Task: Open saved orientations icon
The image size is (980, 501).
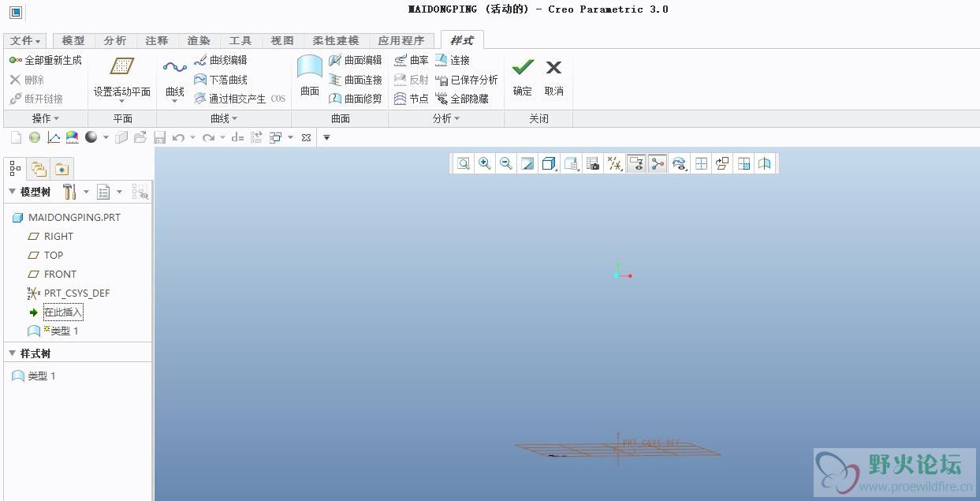Action: coord(572,163)
